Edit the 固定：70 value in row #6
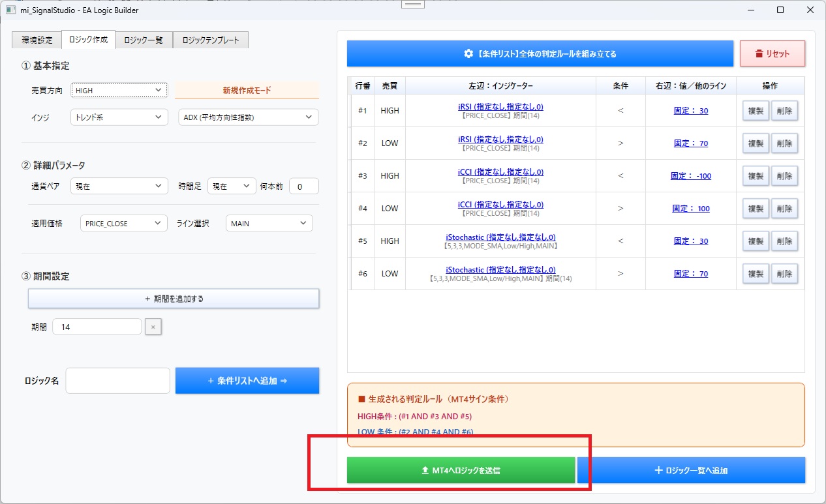Viewport: 826px width, 504px height. 691,274
